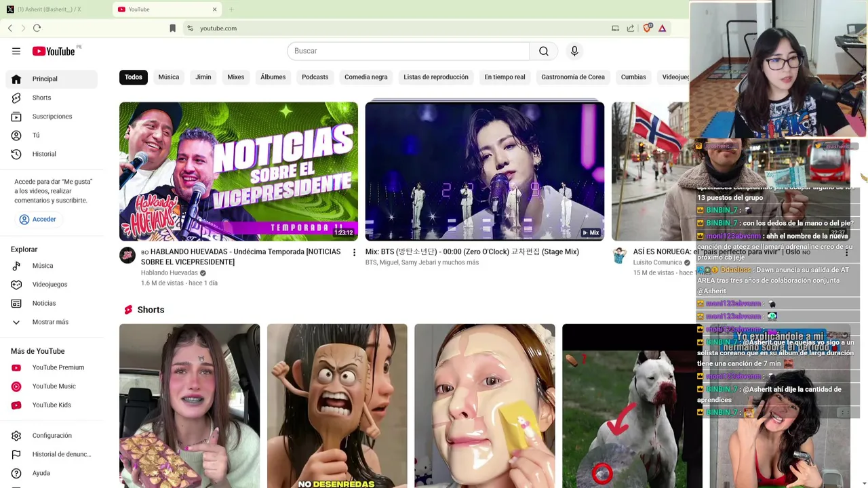The width and height of the screenshot is (868, 488).
Task: Open the YouTube hamburger guide menu
Action: click(x=16, y=51)
